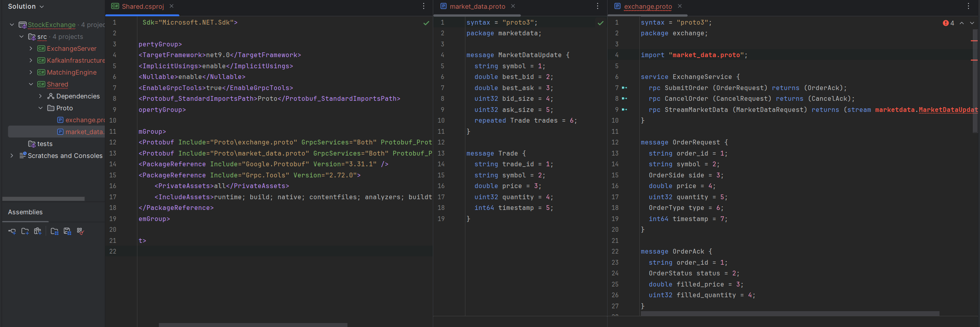
Task: Click the floppy disk icon in Assemblies toolbar
Action: click(x=67, y=231)
